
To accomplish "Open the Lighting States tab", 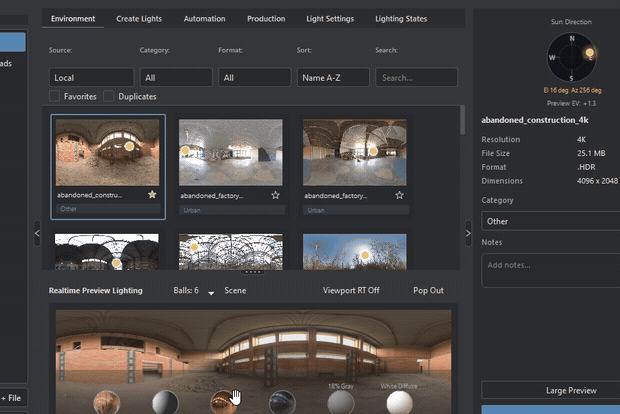I will [401, 19].
